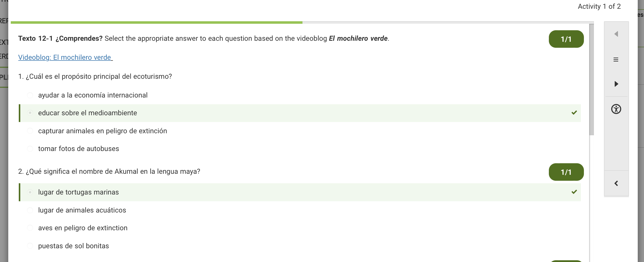This screenshot has width=644, height=262.
Task: Go to next activity arrow
Action: point(616,84)
